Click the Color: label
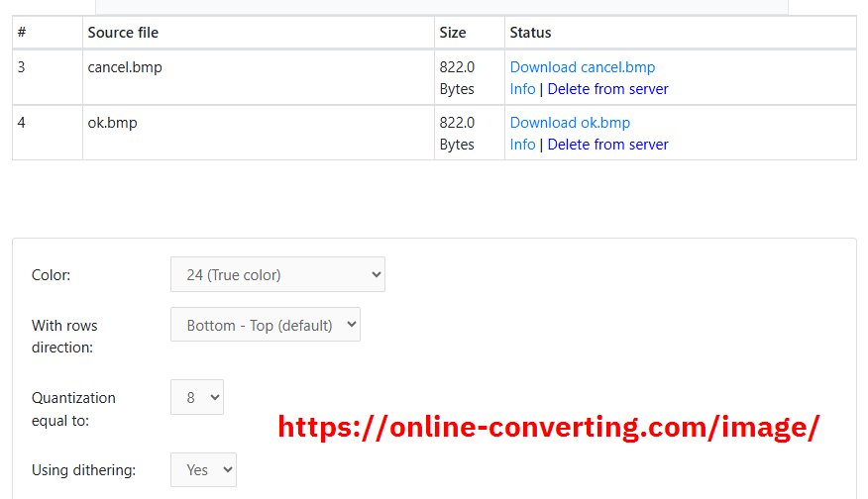This screenshot has width=868, height=499. point(51,275)
